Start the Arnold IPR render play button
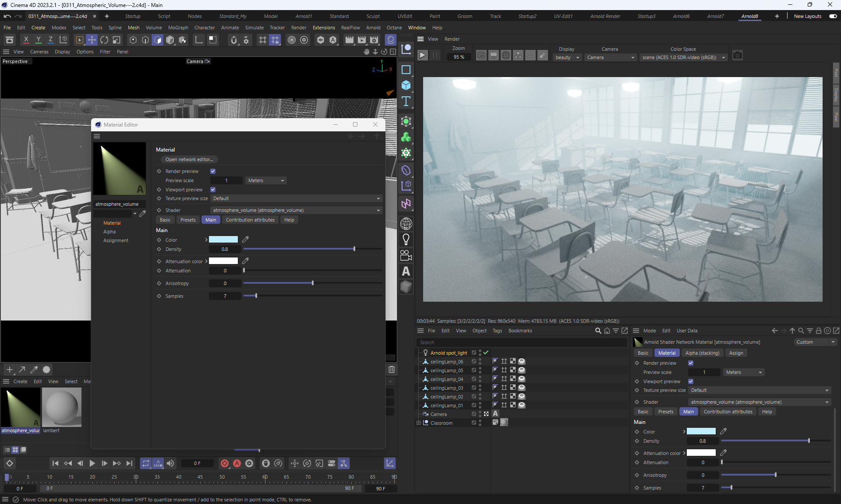841x504 pixels. click(422, 56)
